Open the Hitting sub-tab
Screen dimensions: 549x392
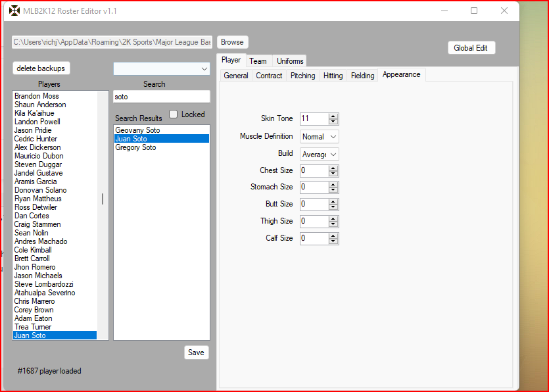333,76
